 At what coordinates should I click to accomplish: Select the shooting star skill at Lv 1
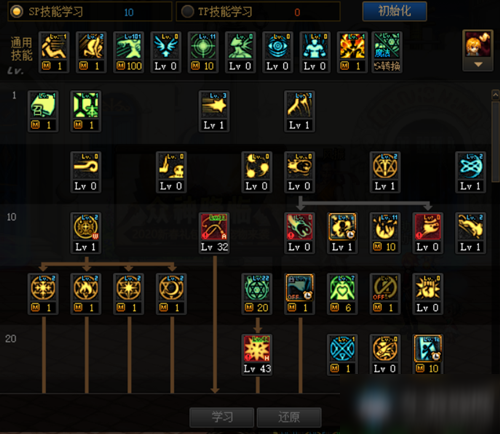(x=214, y=111)
